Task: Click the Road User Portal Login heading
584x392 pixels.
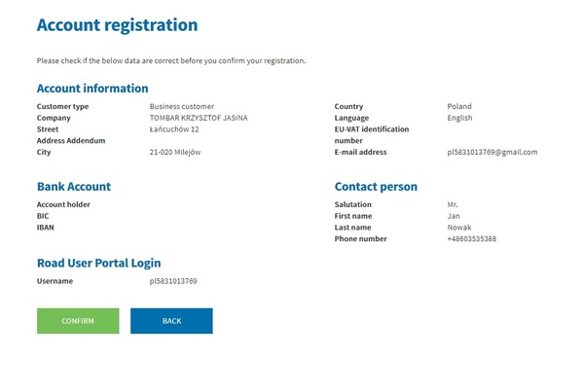Action: pyautogui.click(x=98, y=263)
